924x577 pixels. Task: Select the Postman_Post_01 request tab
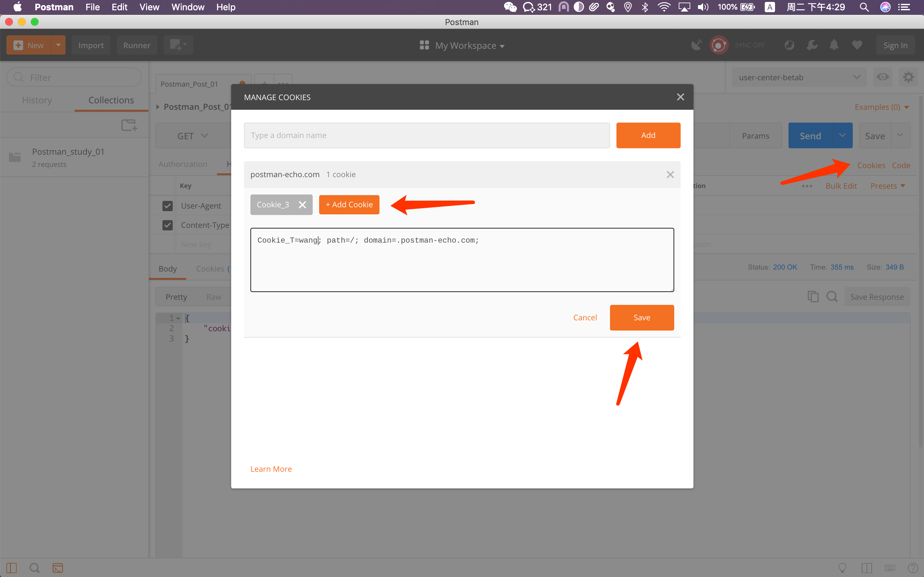coord(203,84)
